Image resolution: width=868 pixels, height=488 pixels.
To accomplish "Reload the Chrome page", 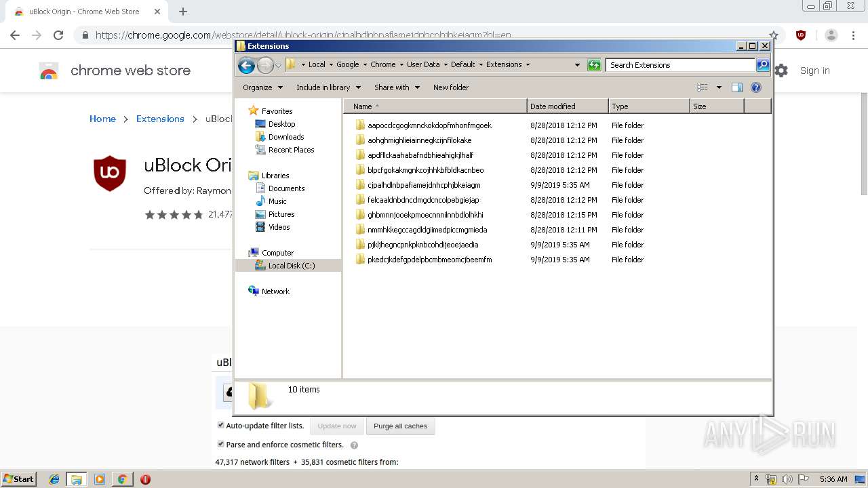I will coord(58,35).
